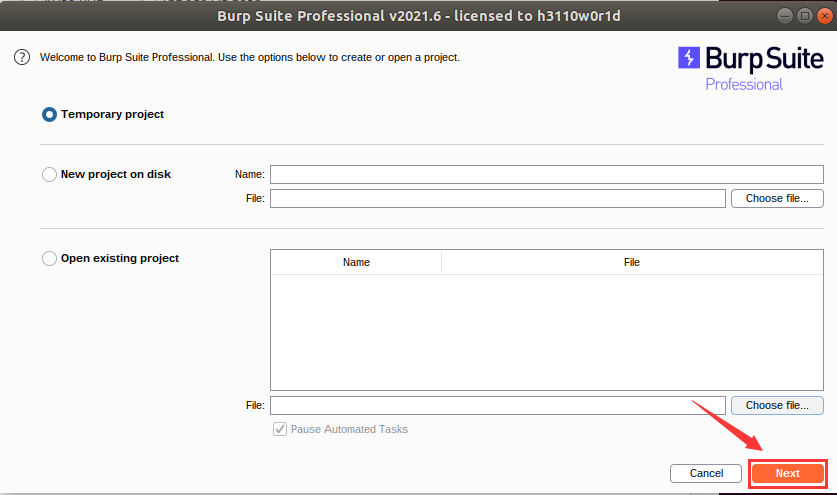
Task: Select New project on disk option
Action: click(x=49, y=175)
